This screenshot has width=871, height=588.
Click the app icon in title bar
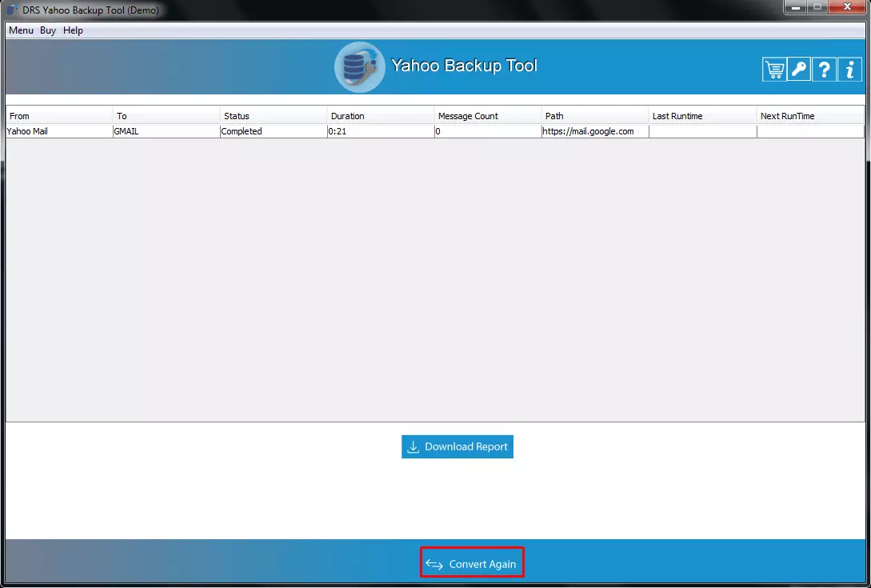coord(12,10)
